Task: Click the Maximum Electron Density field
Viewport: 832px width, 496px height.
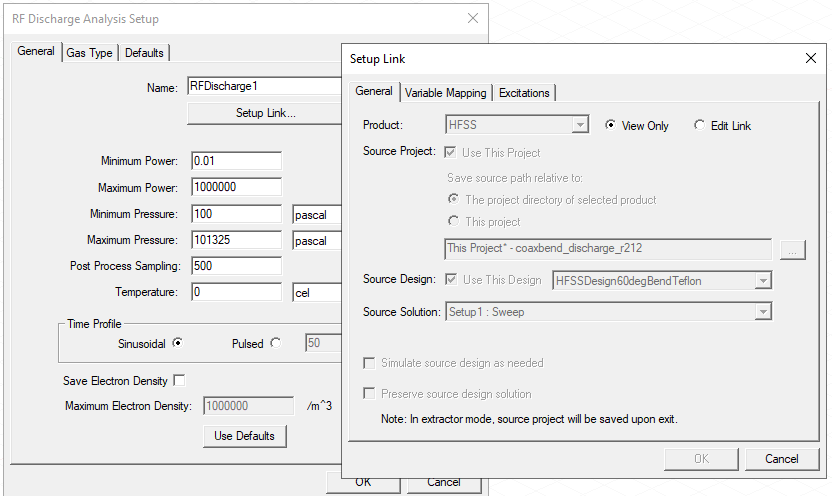Action: 248,406
